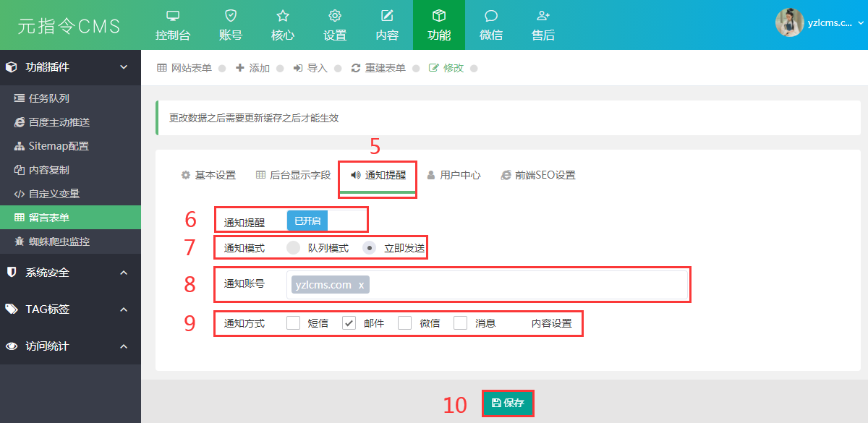Click the code icon beside 自定义变量
The height and width of the screenshot is (423, 868).
point(20,194)
